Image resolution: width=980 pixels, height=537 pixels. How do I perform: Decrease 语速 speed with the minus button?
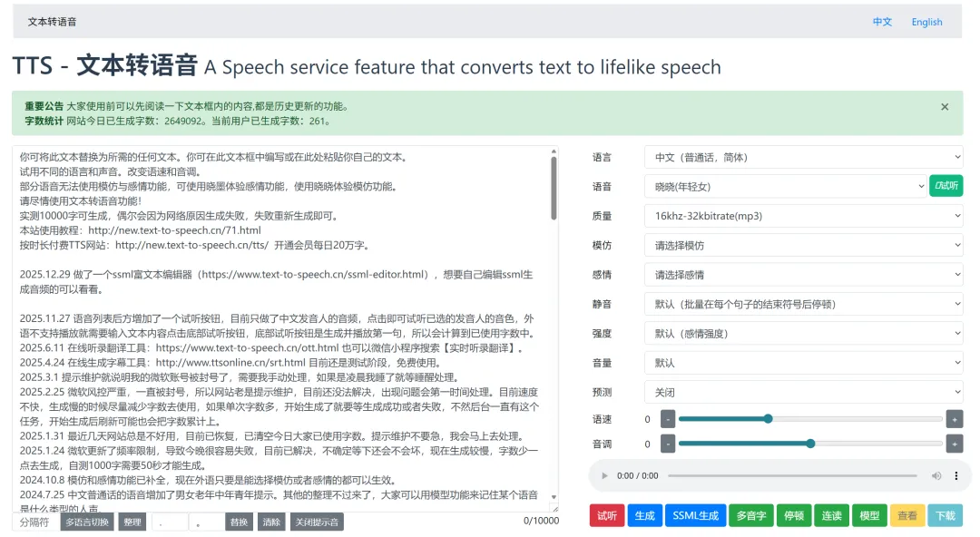(x=668, y=419)
